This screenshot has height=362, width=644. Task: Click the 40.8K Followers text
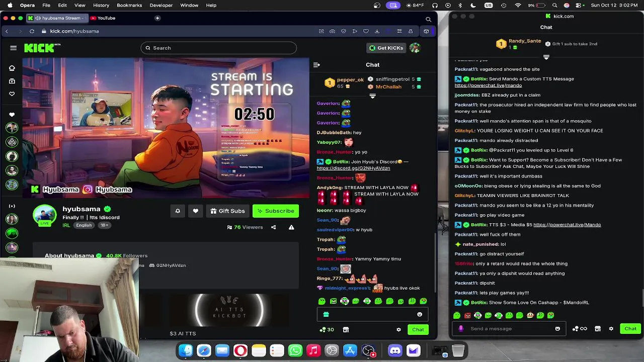tap(127, 256)
